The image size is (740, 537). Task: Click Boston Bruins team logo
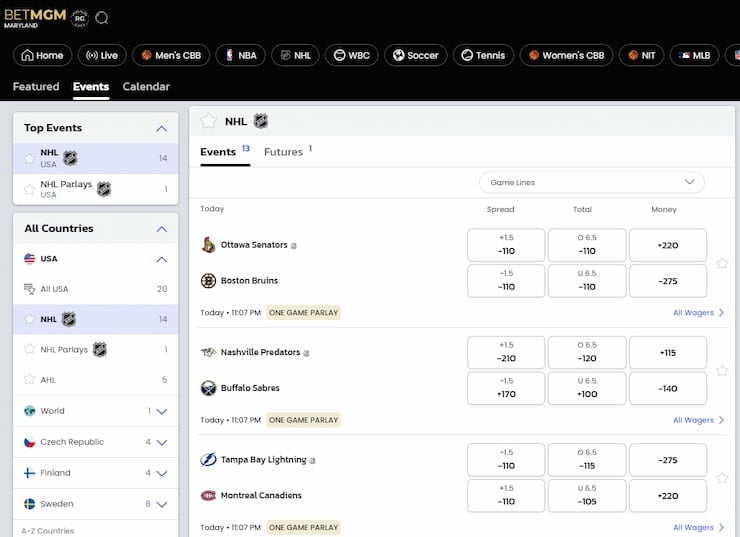pos(208,281)
